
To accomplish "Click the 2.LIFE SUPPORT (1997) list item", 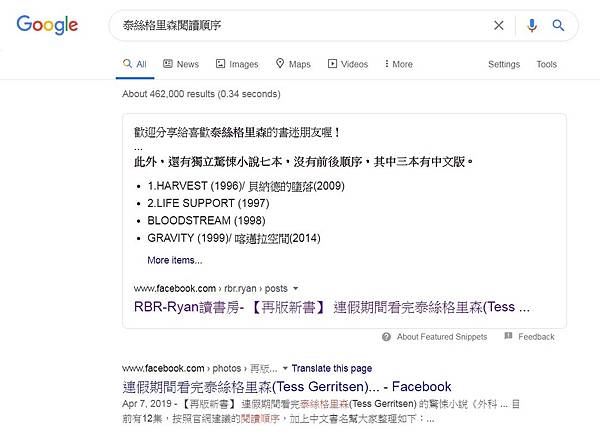I will pyautogui.click(x=209, y=203).
